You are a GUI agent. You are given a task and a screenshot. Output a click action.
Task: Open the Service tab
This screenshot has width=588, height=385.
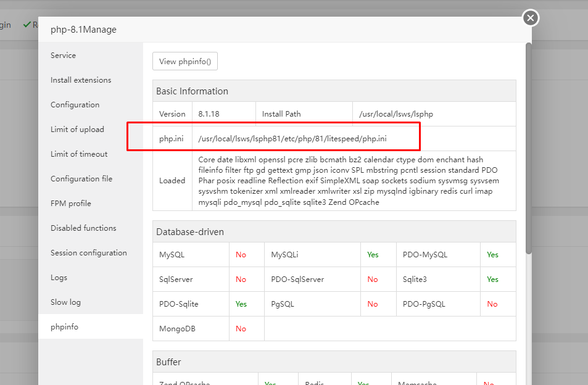(64, 56)
